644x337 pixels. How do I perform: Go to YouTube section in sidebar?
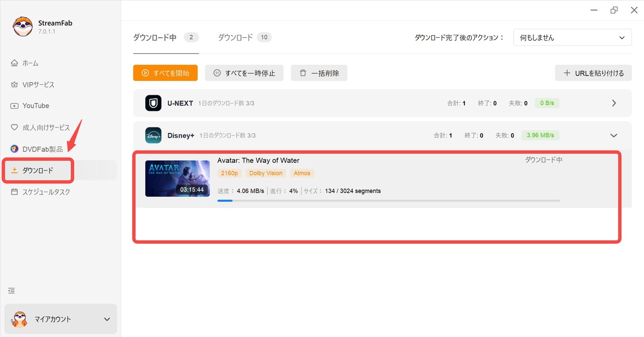(x=35, y=106)
